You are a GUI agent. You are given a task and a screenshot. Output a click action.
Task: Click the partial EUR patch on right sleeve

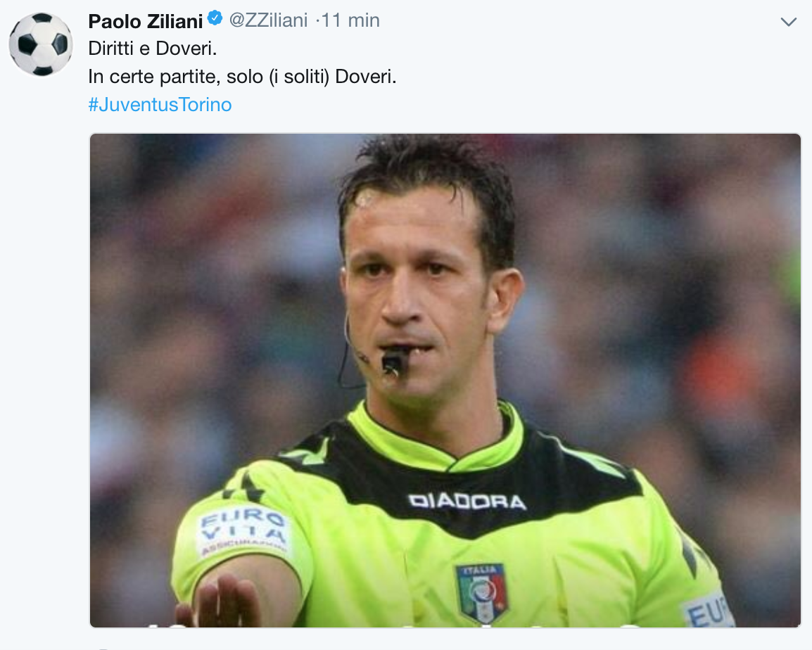click(707, 611)
